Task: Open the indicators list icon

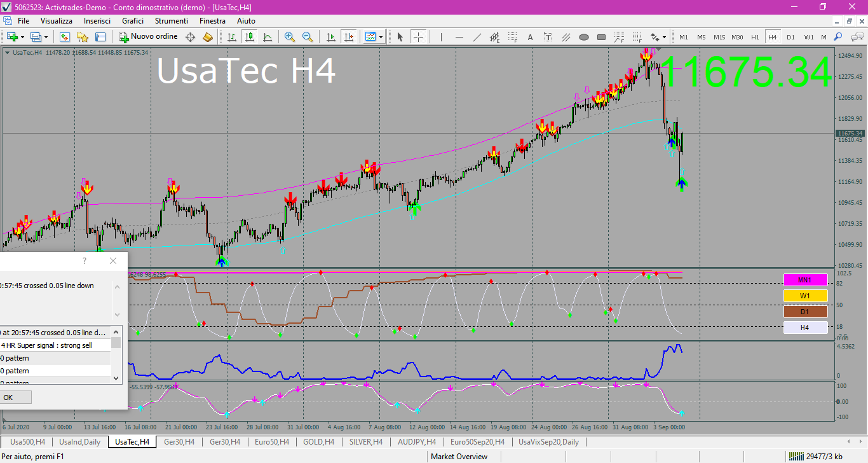Action: (x=370, y=37)
